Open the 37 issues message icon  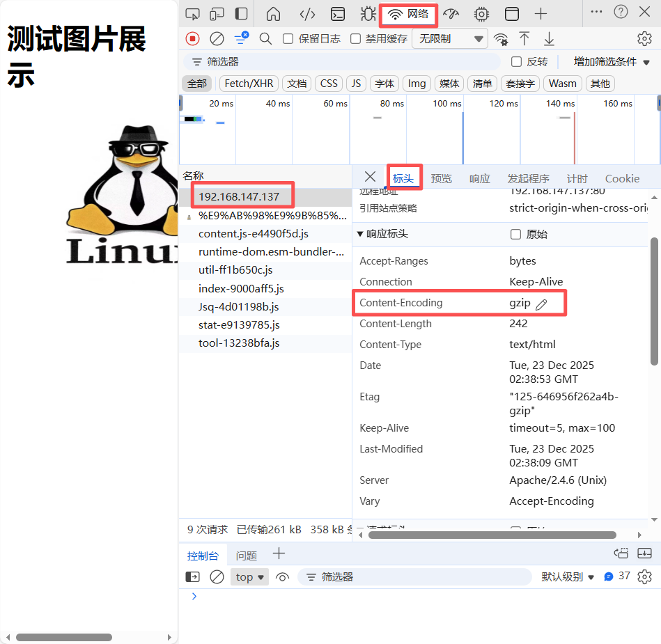point(616,576)
